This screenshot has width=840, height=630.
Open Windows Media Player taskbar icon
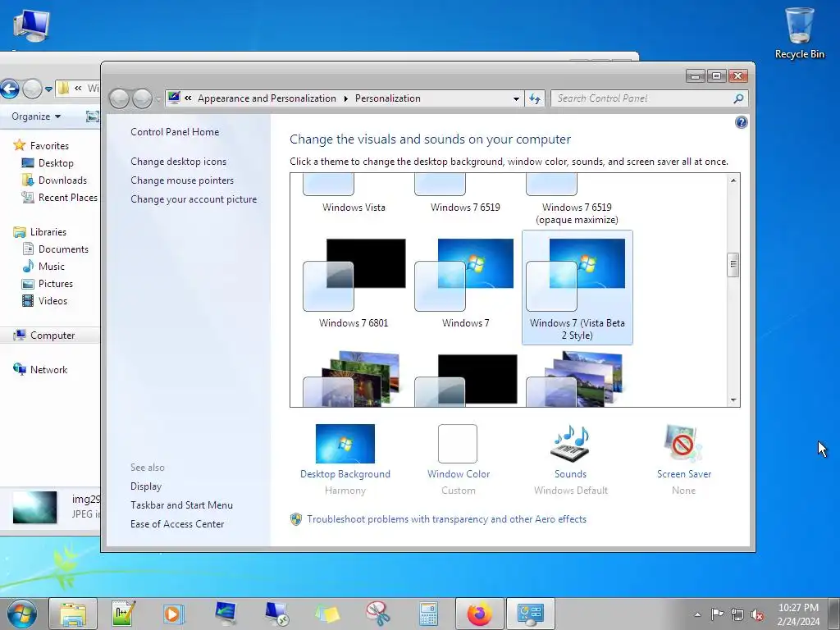pyautogui.click(x=174, y=614)
